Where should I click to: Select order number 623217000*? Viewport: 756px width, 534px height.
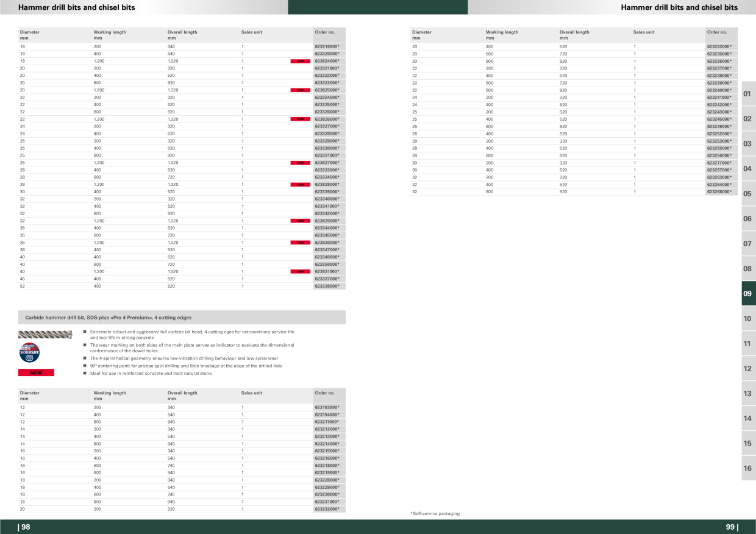coord(719,163)
